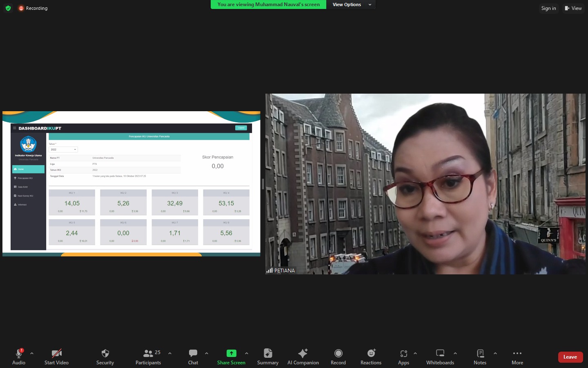
Task: Click the divider handle between screen and video
Action: (263, 184)
